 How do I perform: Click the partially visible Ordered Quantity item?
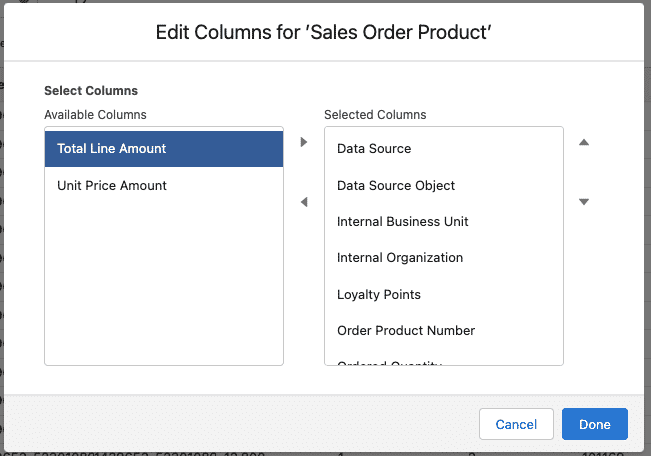(389, 361)
